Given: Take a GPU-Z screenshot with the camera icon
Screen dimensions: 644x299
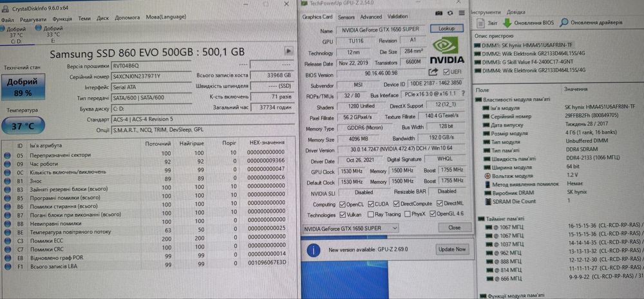Looking at the screenshot, I should (439, 13).
